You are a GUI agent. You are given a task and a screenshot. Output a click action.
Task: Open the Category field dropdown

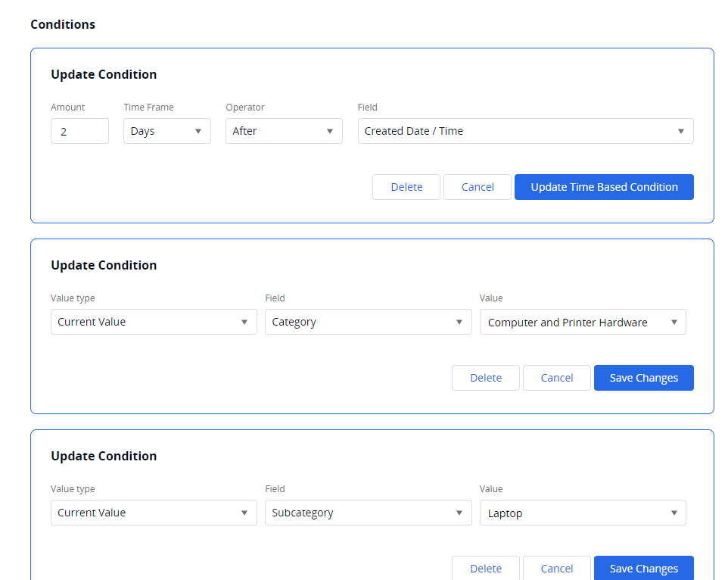click(368, 322)
